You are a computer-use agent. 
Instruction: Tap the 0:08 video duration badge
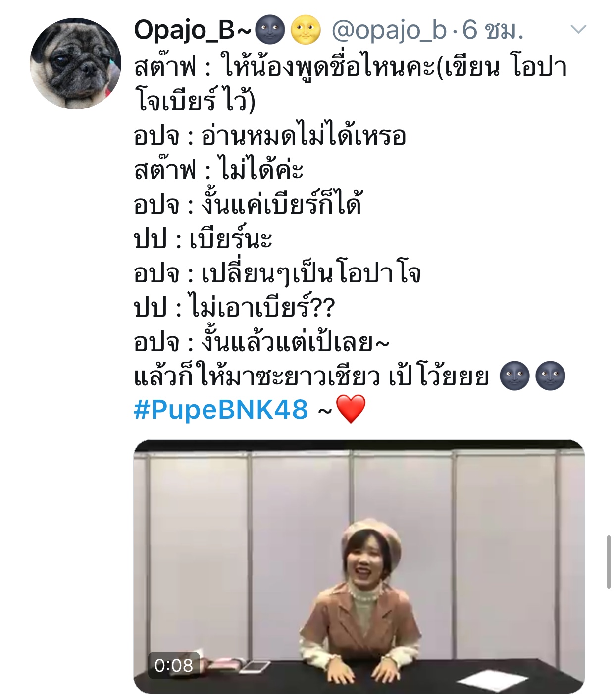pyautogui.click(x=173, y=665)
